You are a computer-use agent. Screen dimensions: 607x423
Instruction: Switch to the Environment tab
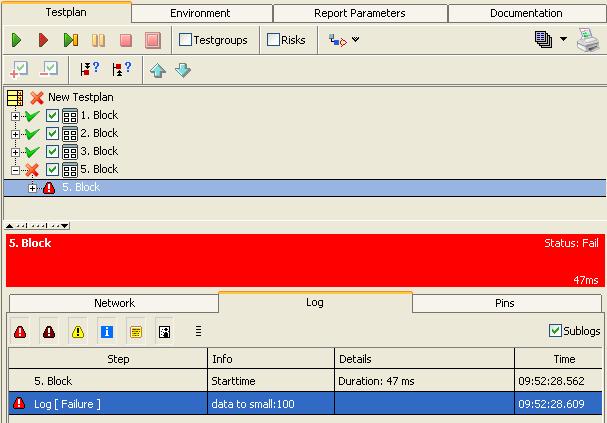tap(200, 13)
